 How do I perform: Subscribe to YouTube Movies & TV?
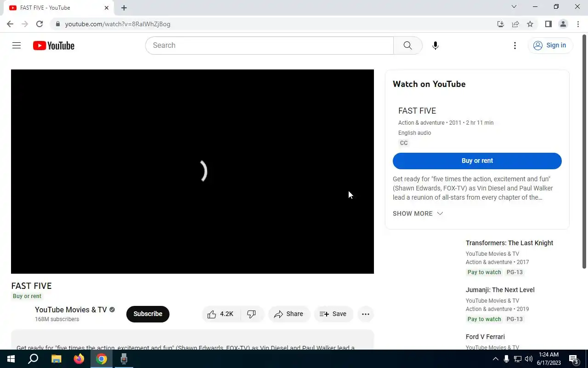(x=148, y=314)
